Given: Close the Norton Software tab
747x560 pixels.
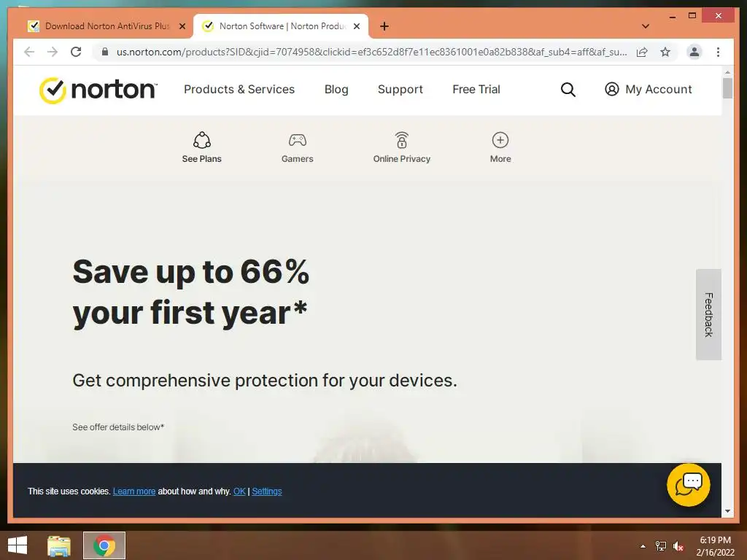Looking at the screenshot, I should (x=356, y=26).
